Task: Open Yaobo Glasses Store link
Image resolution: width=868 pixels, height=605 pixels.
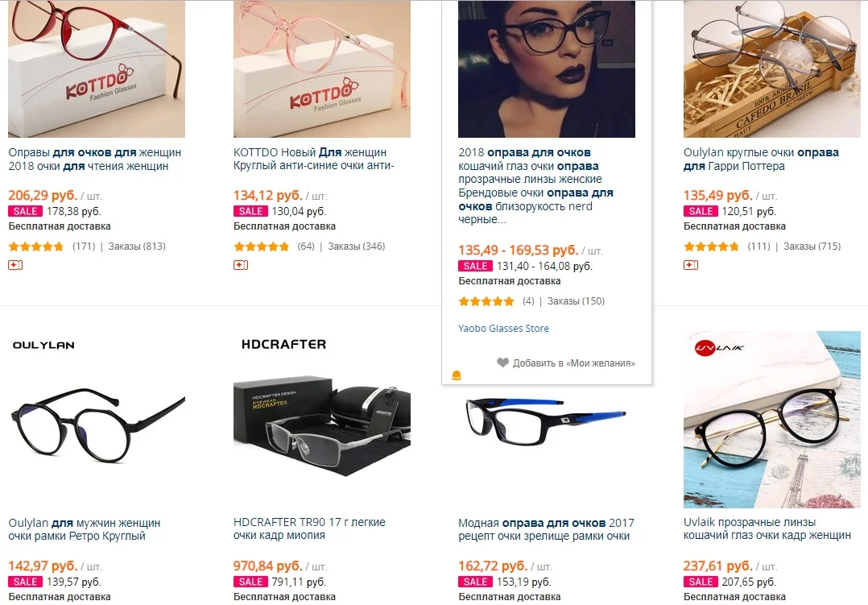Action: click(x=503, y=328)
